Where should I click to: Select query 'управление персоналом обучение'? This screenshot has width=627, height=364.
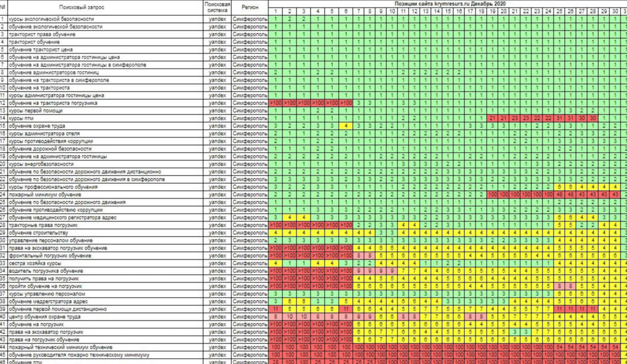[x=50, y=240]
